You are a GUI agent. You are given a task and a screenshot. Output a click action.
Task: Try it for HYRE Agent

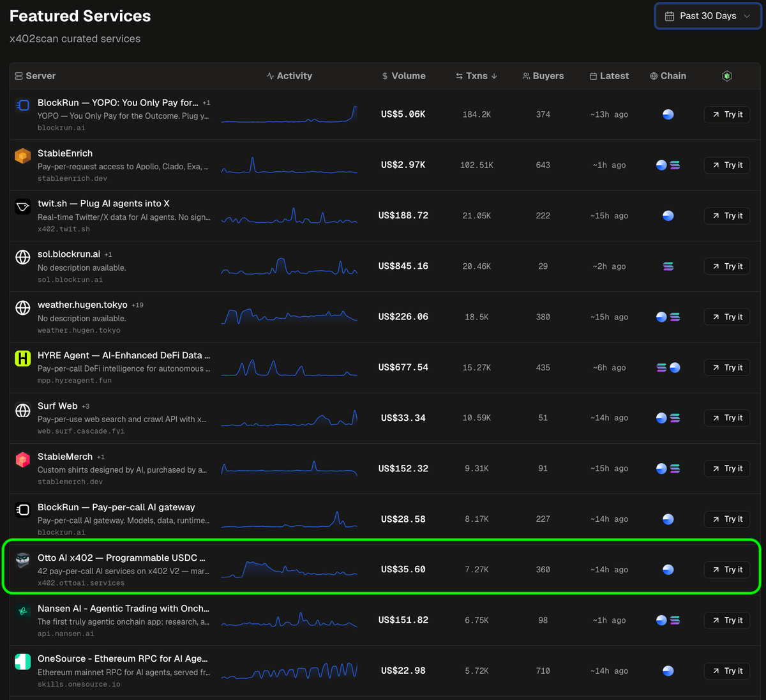pos(727,367)
